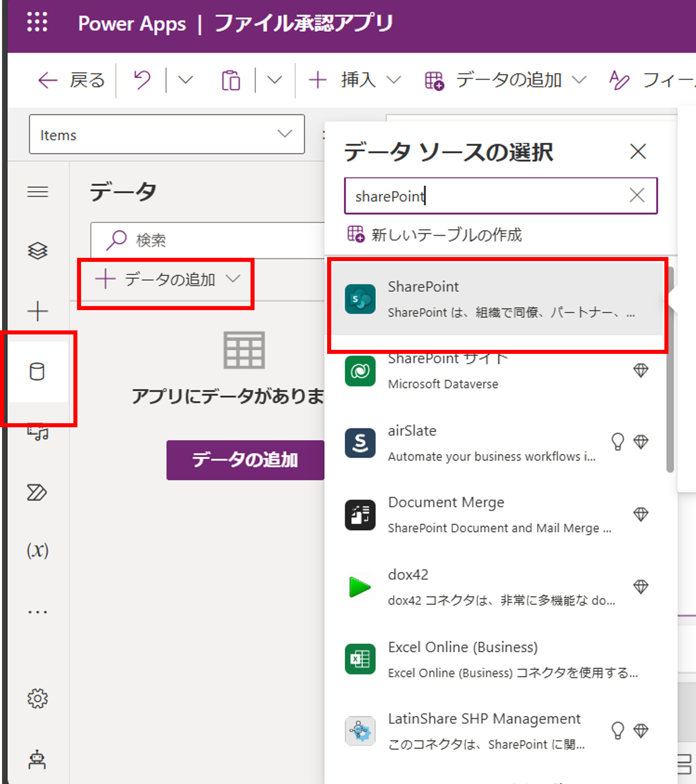Click the airSlate S logo icon
Image resolution: width=696 pixels, height=784 pixels.
360,443
